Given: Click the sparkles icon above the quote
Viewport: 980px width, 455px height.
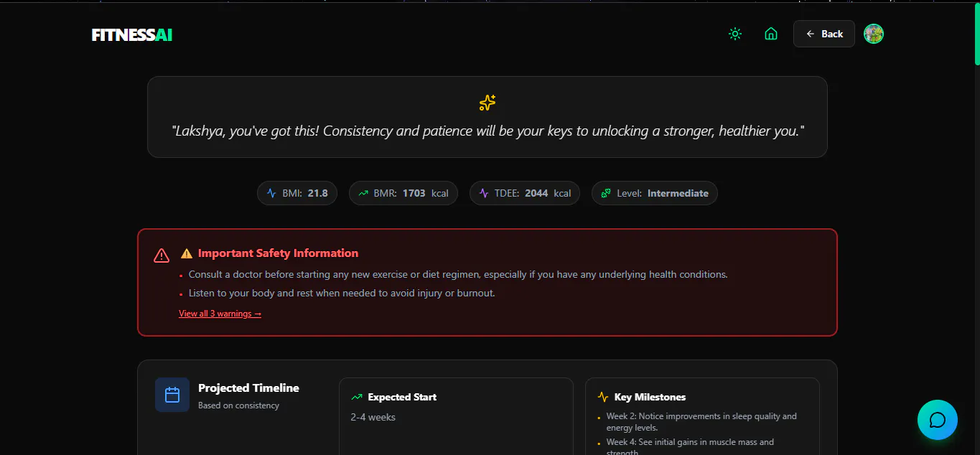Looking at the screenshot, I should coord(487,103).
